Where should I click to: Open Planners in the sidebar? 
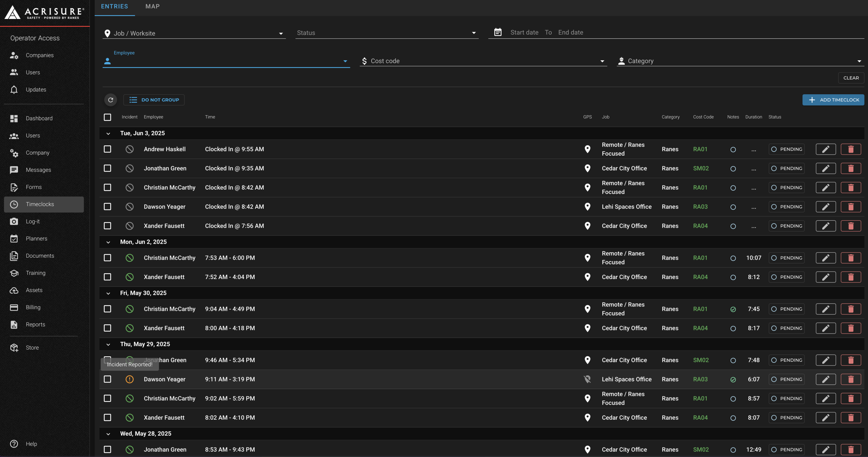(44, 239)
